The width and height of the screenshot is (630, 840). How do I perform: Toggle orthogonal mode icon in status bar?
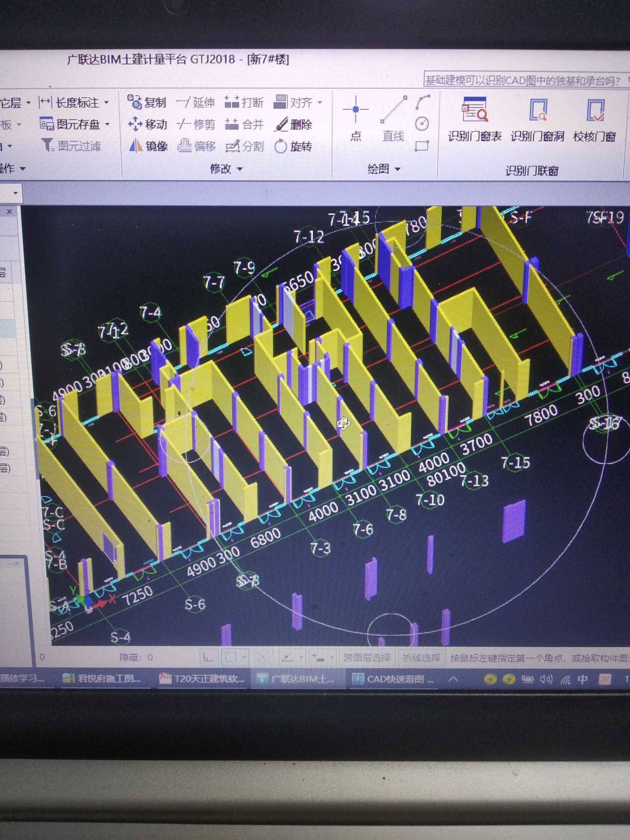pos(208,657)
